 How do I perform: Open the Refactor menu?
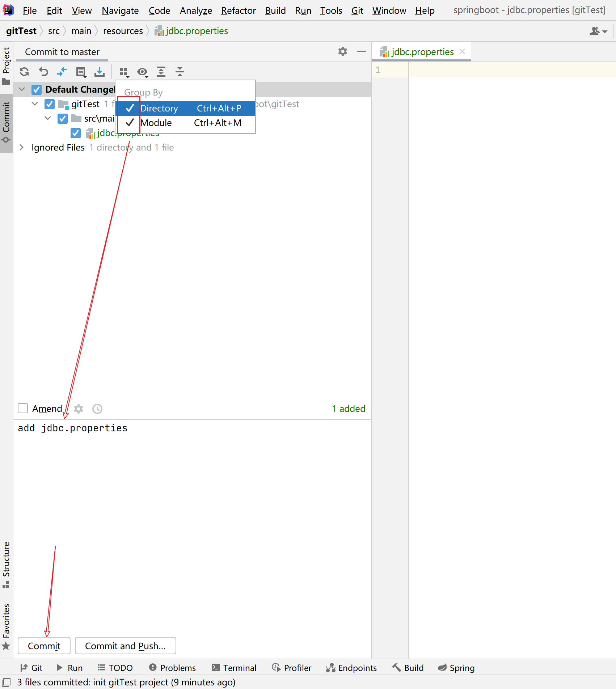click(238, 10)
